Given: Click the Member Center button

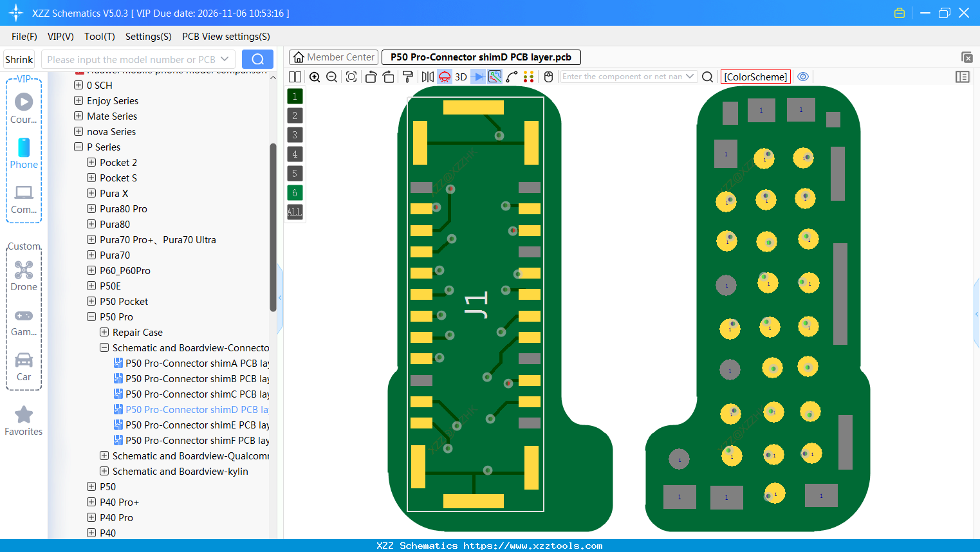Looking at the screenshot, I should (333, 57).
